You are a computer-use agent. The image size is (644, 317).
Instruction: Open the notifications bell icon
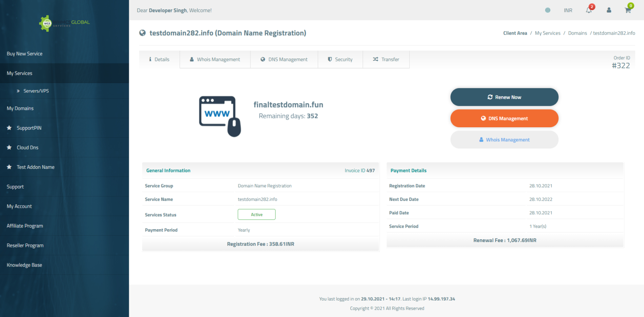[589, 10]
